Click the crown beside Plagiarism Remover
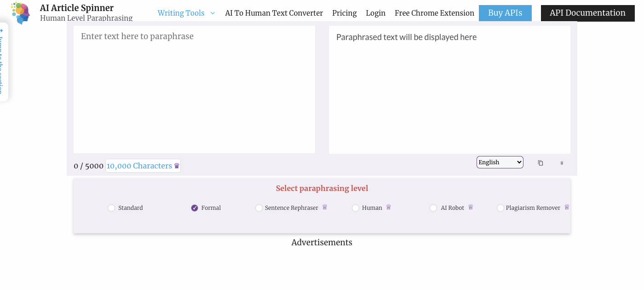 pos(568,207)
